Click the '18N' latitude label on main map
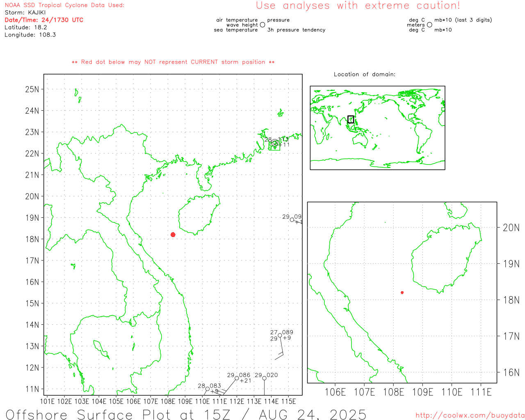 32,239
